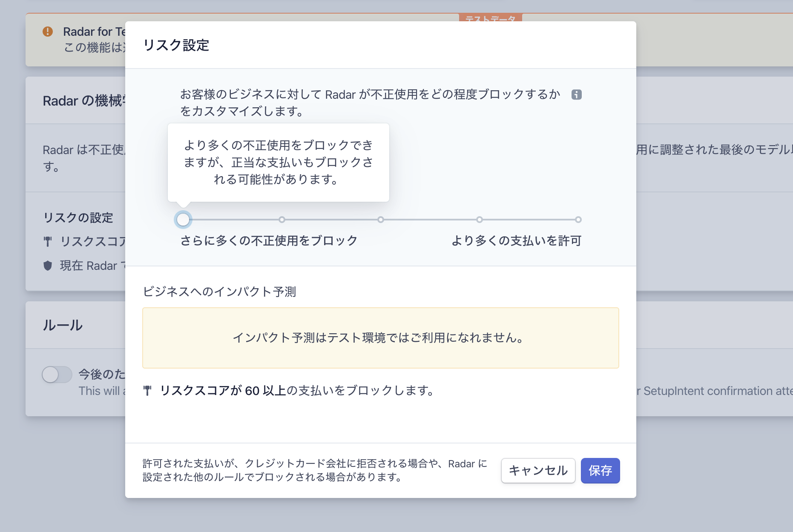Set the risk slider to the second stop

[x=282, y=220]
